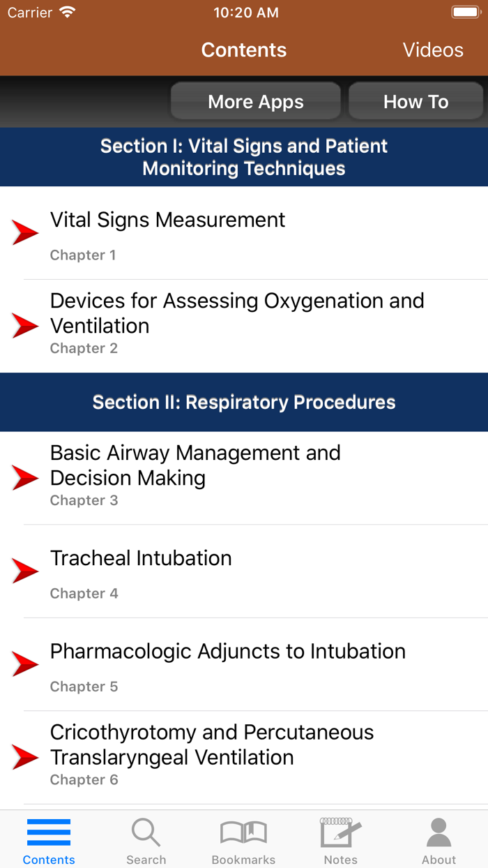
Task: Click red arrow beside Tracheal Intubation
Action: click(x=25, y=571)
